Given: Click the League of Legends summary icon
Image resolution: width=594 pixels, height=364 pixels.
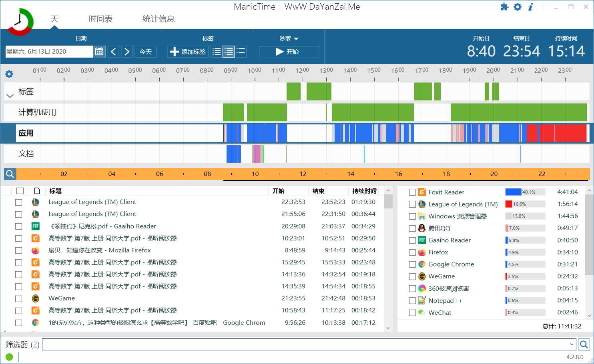Looking at the screenshot, I should click(x=422, y=204).
